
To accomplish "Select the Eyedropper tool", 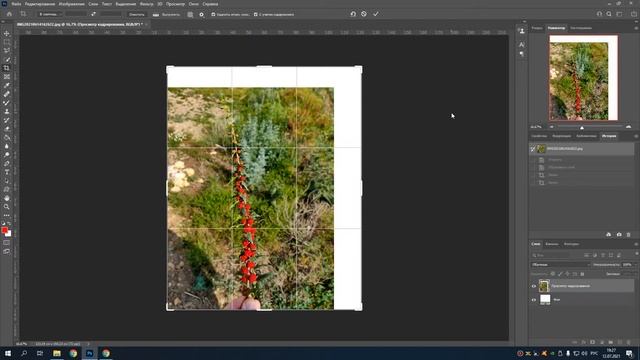I will pyautogui.click(x=7, y=85).
